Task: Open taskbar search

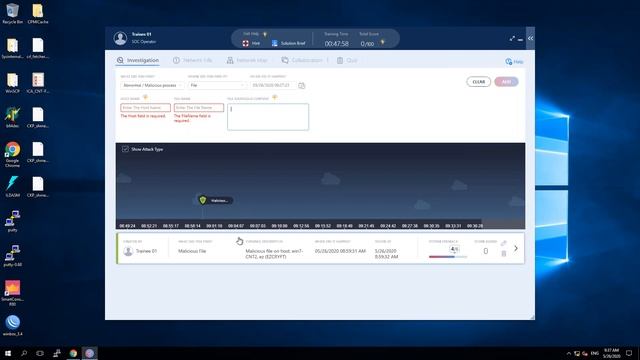Action: click(24, 353)
